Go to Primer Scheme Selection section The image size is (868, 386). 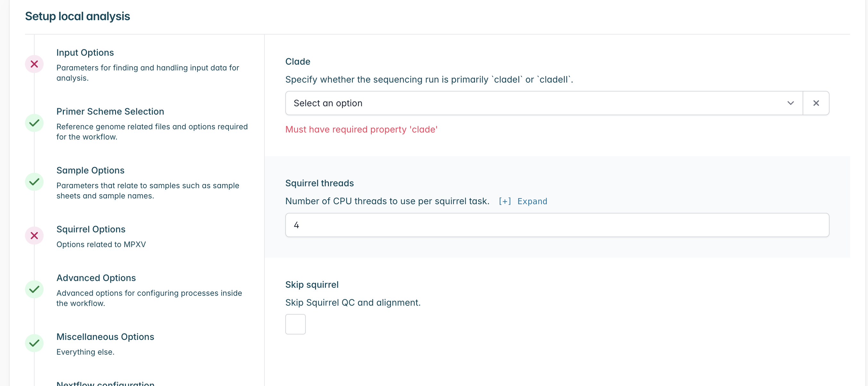point(110,111)
